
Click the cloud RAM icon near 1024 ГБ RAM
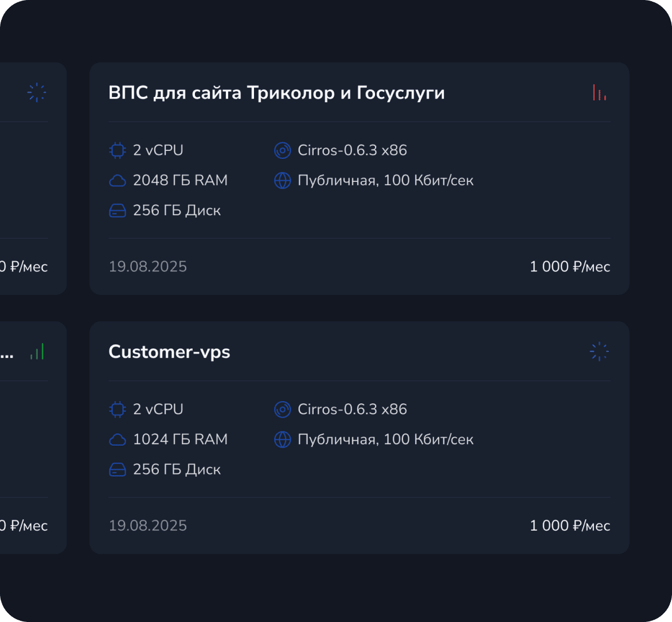point(117,439)
